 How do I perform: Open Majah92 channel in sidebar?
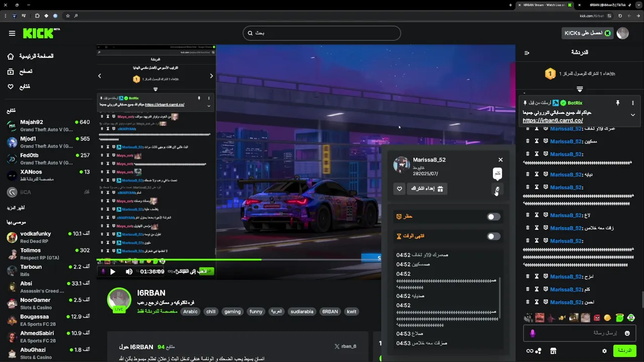[x=48, y=126]
